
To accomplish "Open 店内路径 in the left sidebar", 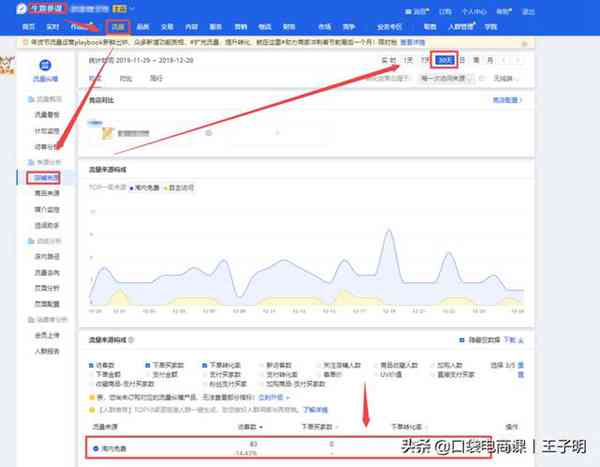I will click(x=47, y=256).
